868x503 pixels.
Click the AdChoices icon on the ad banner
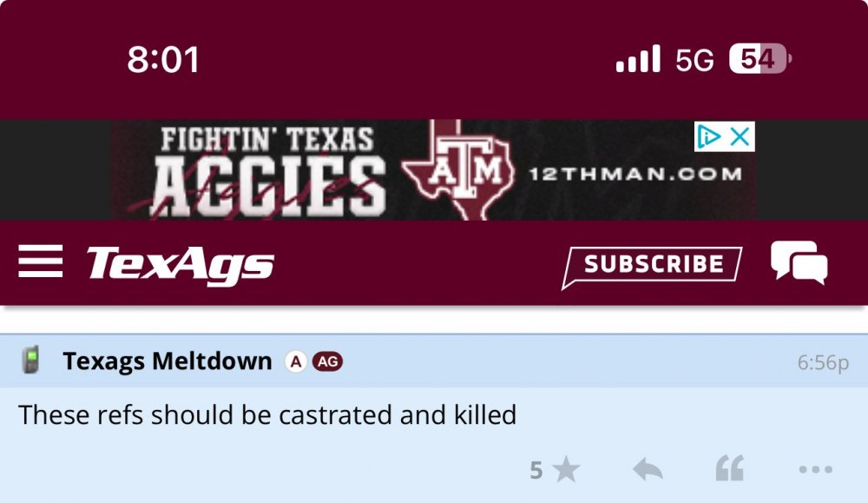[708, 136]
